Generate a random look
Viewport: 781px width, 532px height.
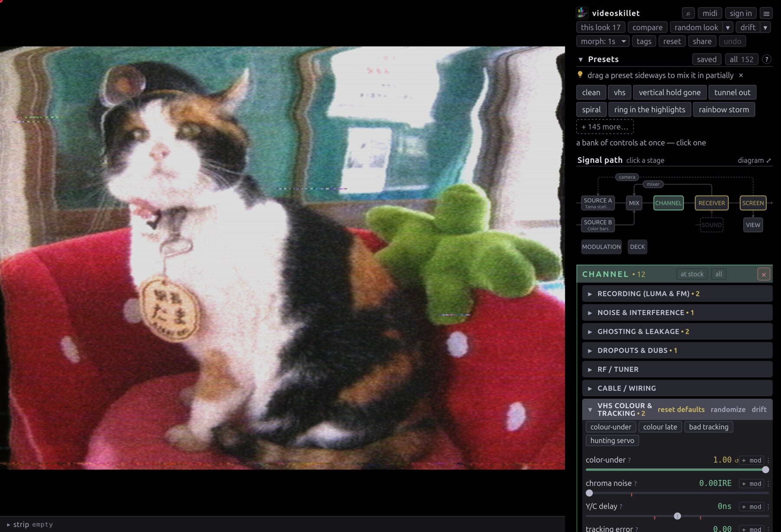(696, 27)
